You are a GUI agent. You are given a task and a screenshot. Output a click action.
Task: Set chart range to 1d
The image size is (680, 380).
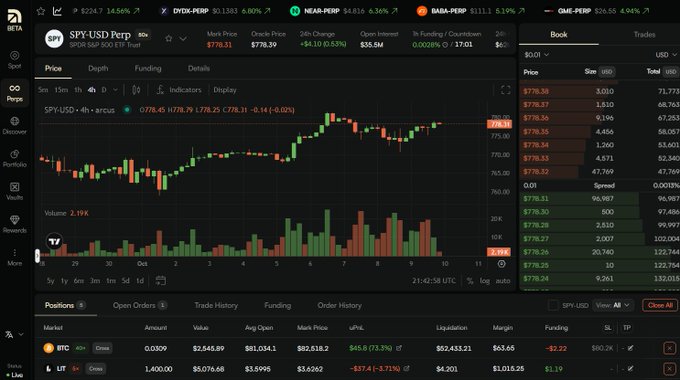pos(140,281)
